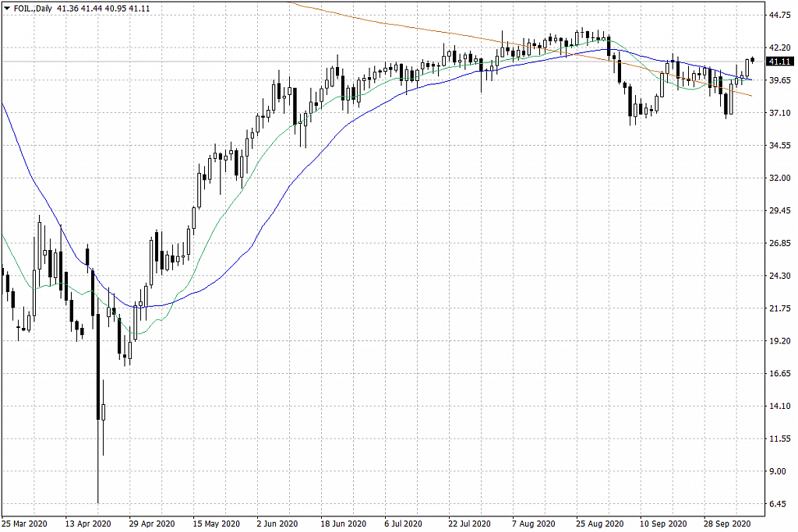Click the 42.20 price axis label
Screen dimensions: 798x532
coord(780,48)
